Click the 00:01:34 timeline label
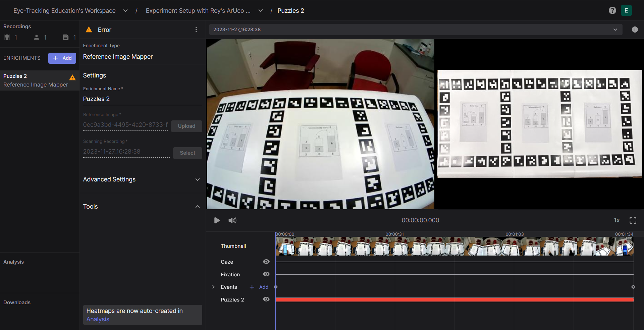 pyautogui.click(x=624, y=234)
